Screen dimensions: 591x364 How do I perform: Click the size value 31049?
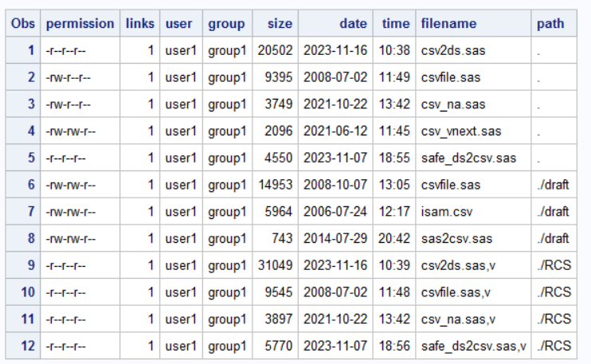click(x=276, y=265)
